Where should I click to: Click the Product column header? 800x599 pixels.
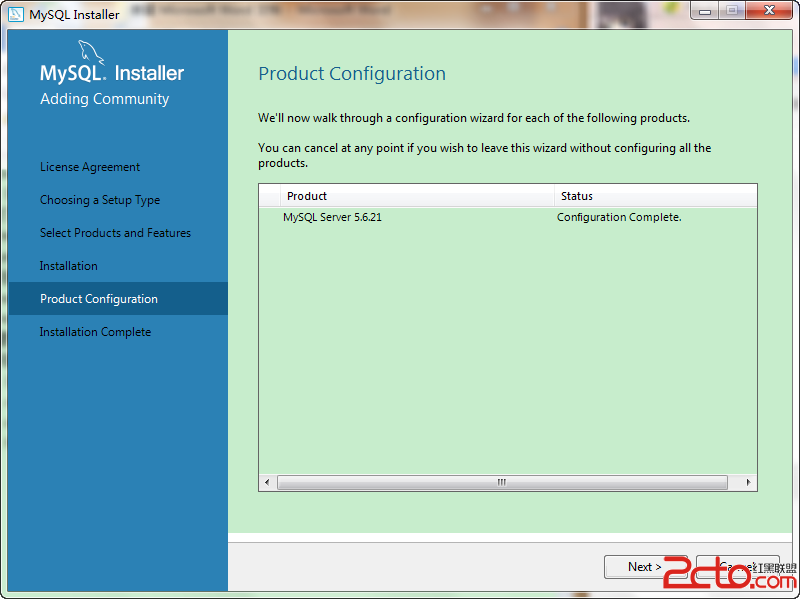pos(417,196)
